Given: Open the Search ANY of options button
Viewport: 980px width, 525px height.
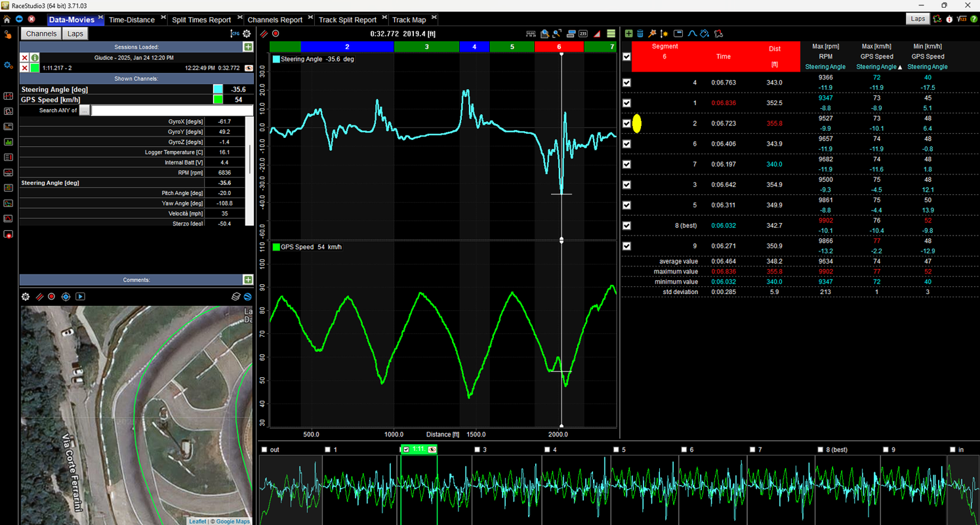Looking at the screenshot, I should (x=84, y=110).
